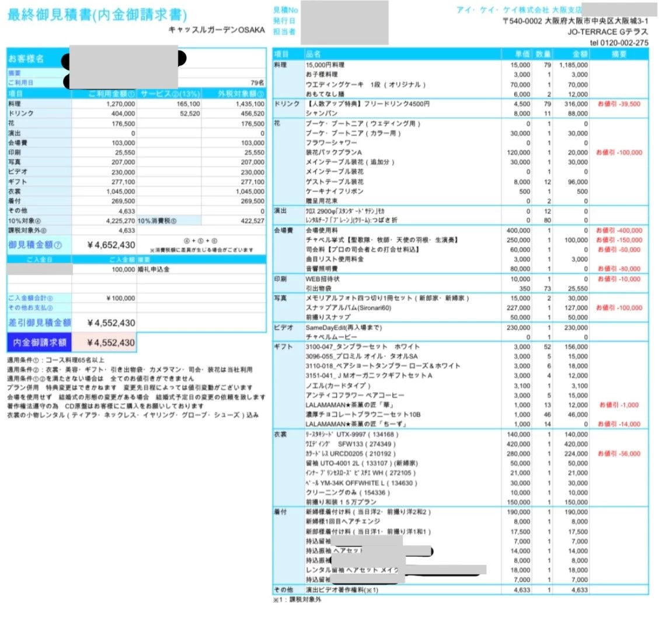
Task: Click the 摘要 column header in item table
Action: tap(619, 54)
